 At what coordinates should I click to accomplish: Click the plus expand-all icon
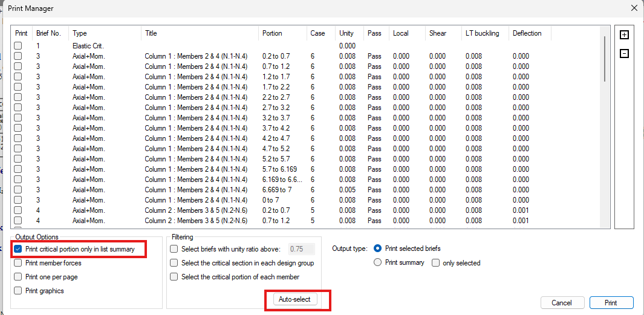tap(625, 35)
